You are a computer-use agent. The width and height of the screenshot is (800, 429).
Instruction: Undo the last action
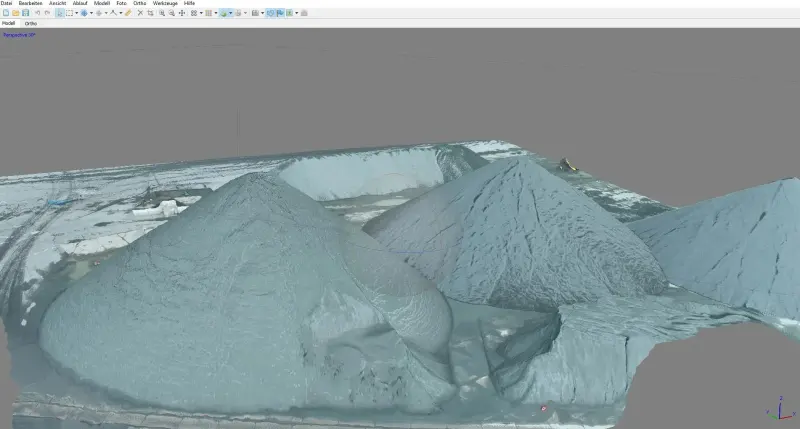point(37,13)
